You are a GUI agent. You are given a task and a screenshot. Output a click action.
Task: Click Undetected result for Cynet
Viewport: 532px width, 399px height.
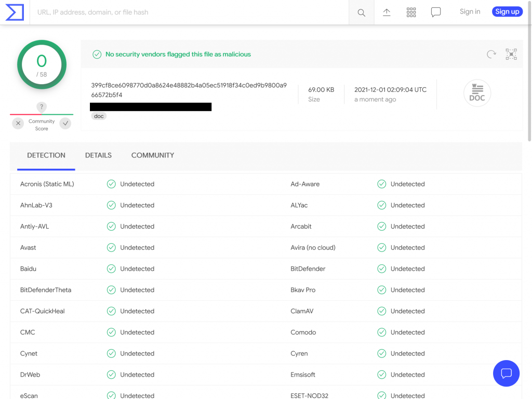tap(137, 353)
